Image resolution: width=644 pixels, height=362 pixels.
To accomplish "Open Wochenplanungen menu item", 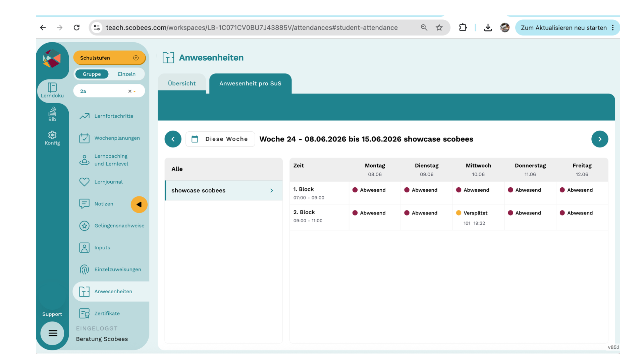I will coord(117,138).
